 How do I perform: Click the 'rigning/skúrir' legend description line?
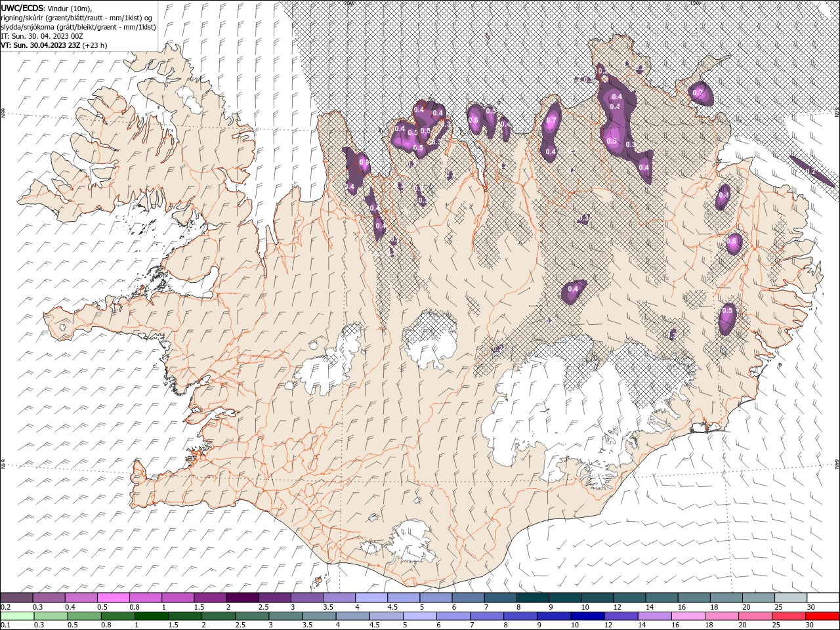coord(77,17)
